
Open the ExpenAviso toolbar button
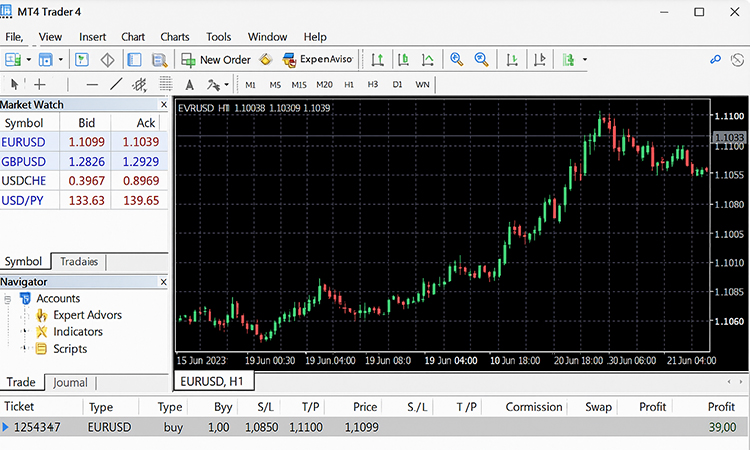[318, 60]
